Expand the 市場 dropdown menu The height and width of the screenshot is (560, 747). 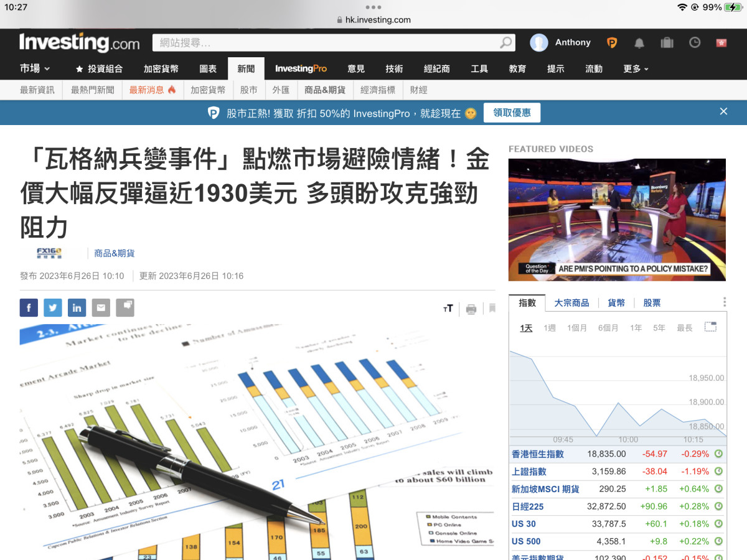point(35,68)
